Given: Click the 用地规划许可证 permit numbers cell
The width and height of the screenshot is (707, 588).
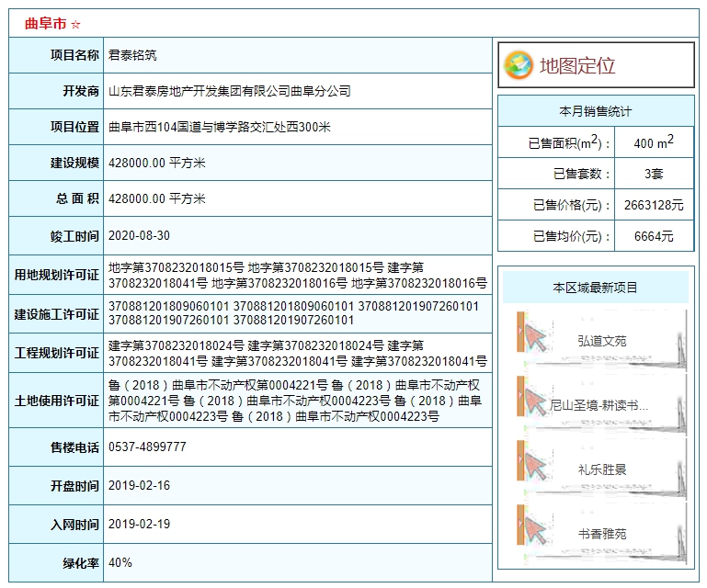Looking at the screenshot, I should point(298,275).
